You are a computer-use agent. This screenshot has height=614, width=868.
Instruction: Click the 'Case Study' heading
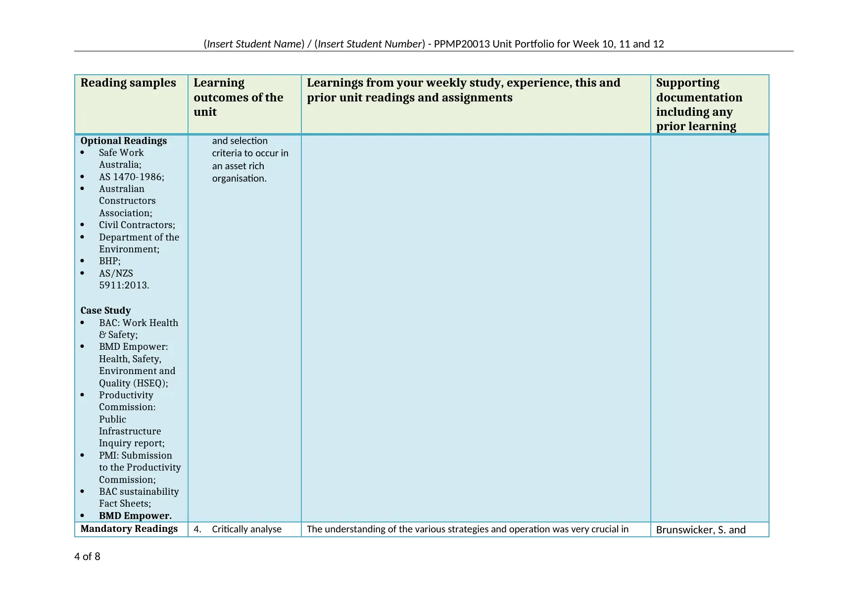[x=106, y=310]
